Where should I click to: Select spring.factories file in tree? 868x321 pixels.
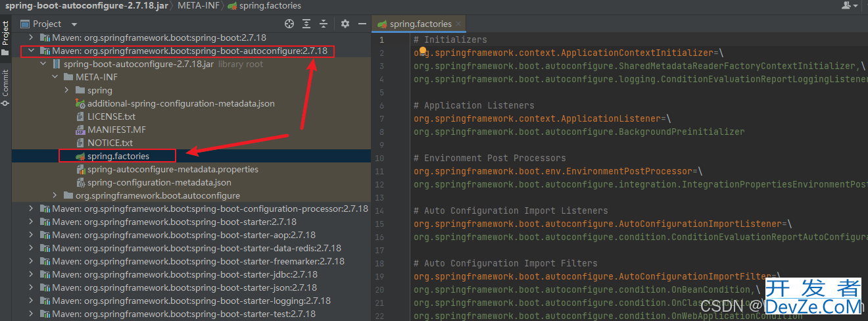coord(118,156)
